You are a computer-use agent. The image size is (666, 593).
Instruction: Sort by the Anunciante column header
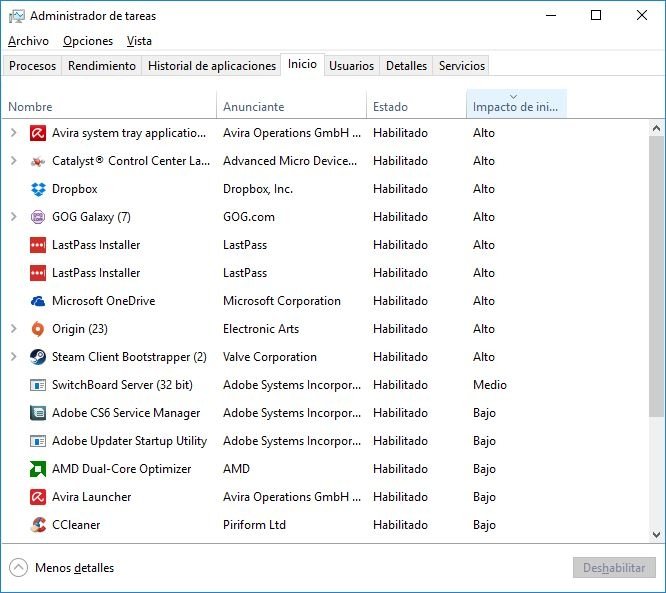click(x=291, y=105)
